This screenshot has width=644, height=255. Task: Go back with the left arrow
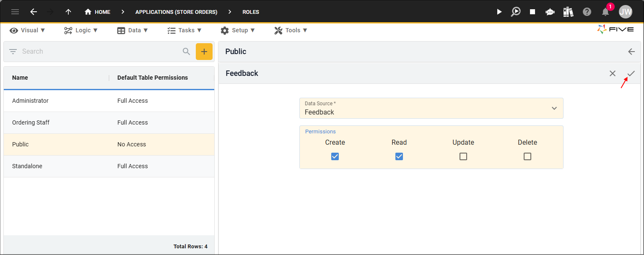coord(34,12)
